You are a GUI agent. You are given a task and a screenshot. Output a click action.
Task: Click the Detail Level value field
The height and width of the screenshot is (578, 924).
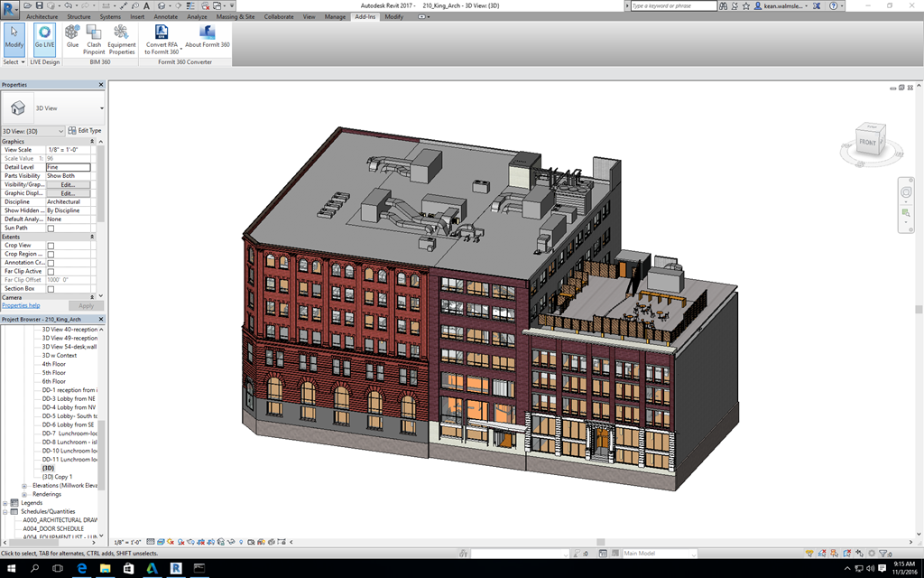[x=68, y=167]
